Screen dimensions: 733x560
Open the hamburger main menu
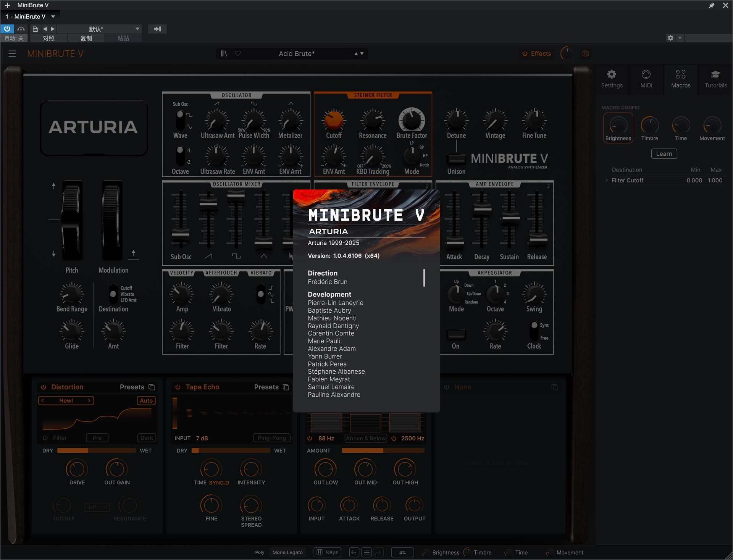pyautogui.click(x=12, y=54)
